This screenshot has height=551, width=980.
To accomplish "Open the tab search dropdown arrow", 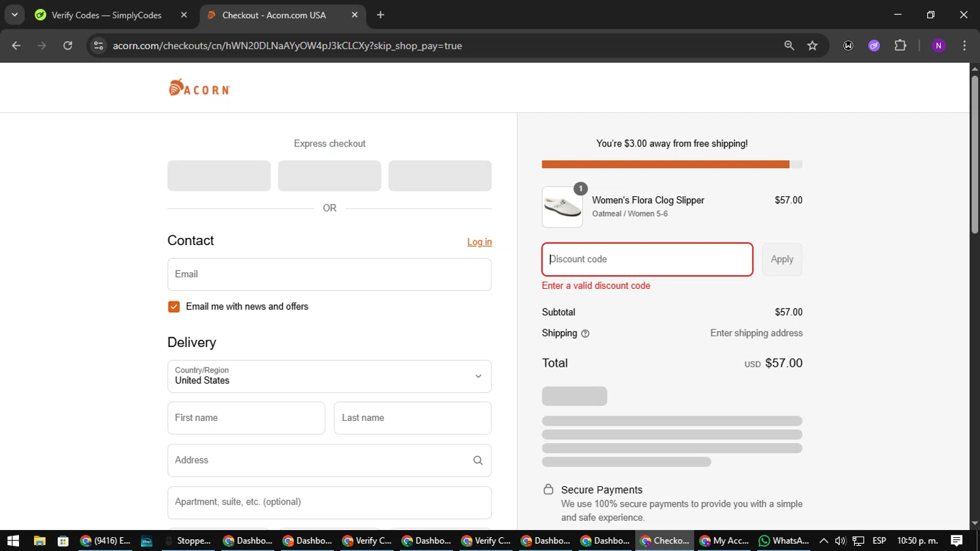I will [14, 15].
